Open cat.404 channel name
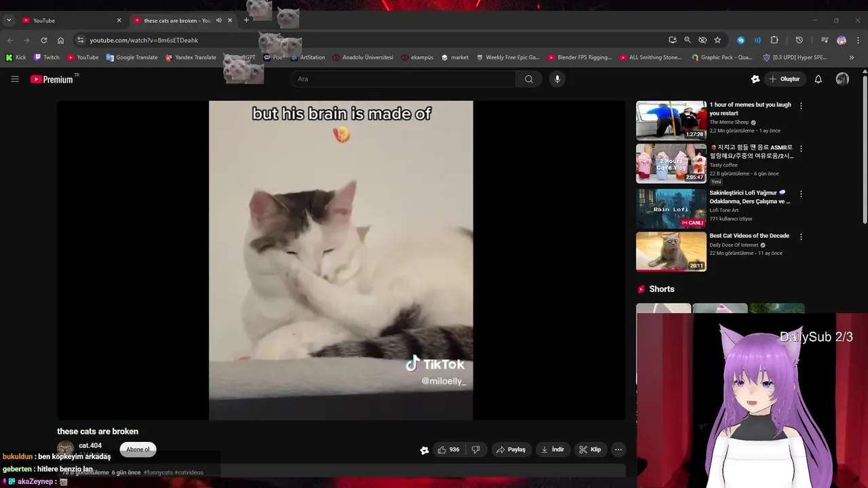This screenshot has width=868, height=488. 90,445
